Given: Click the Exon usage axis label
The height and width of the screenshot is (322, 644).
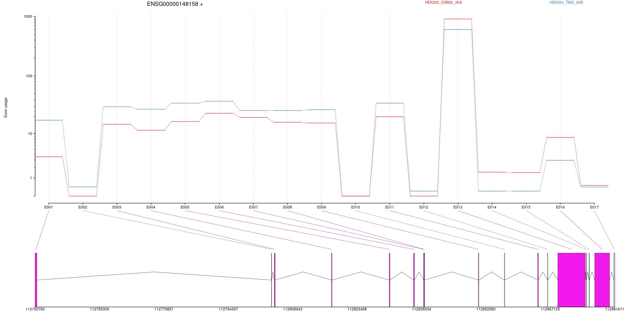Looking at the screenshot, I should pos(6,107).
